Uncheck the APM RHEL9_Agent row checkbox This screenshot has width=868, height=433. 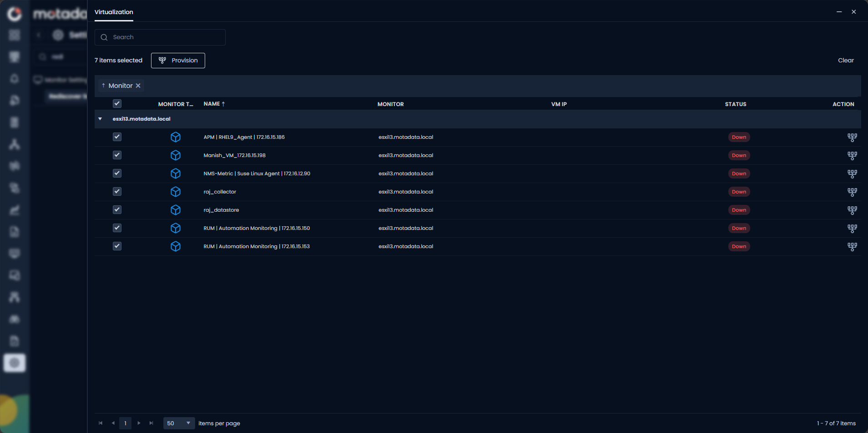point(117,137)
